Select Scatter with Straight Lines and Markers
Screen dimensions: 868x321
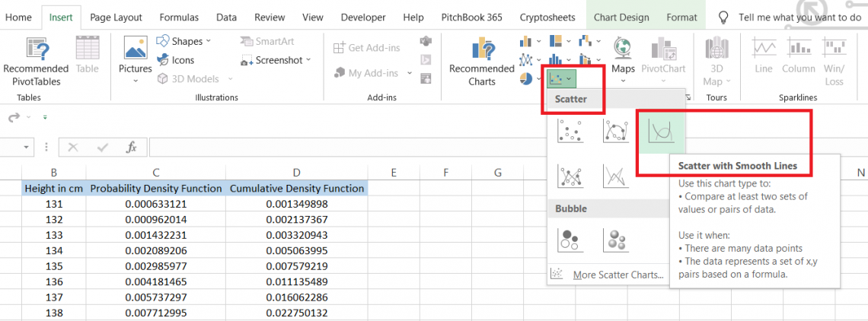tap(570, 176)
